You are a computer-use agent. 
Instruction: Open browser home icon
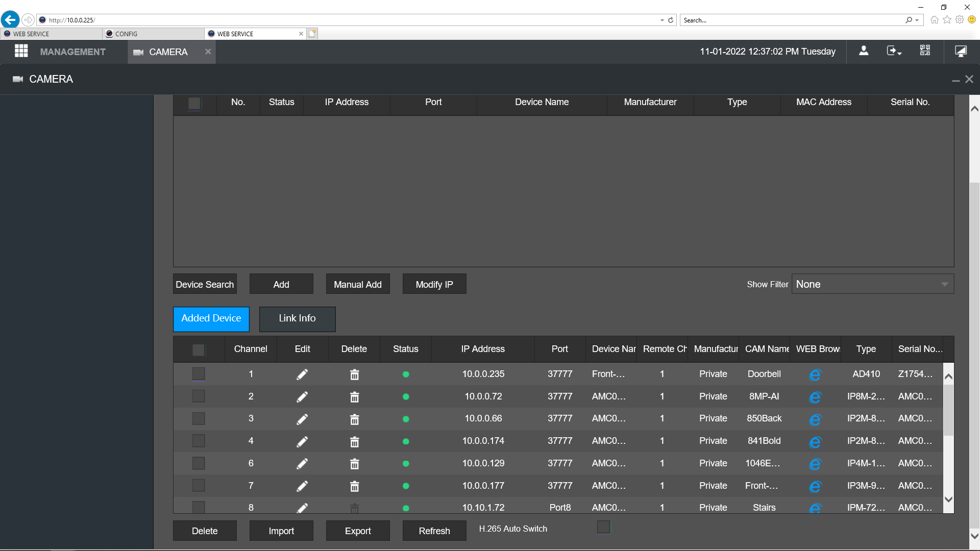934,20
